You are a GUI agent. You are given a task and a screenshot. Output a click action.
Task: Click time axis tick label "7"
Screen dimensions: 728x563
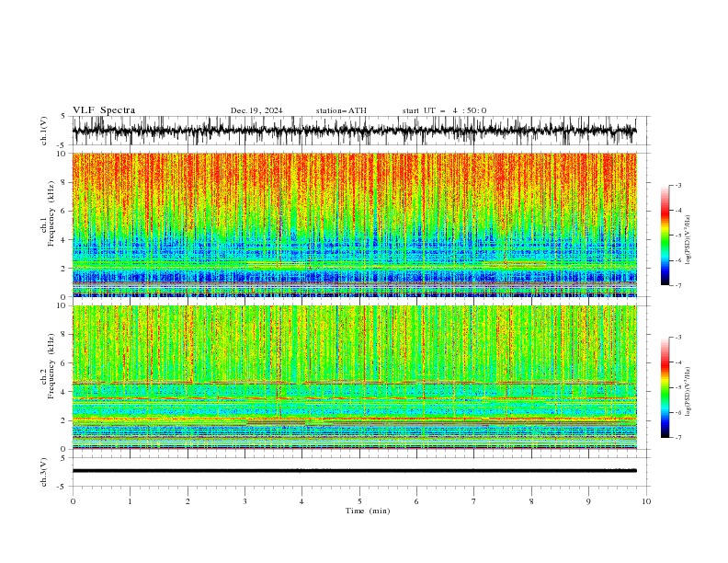tap(474, 501)
